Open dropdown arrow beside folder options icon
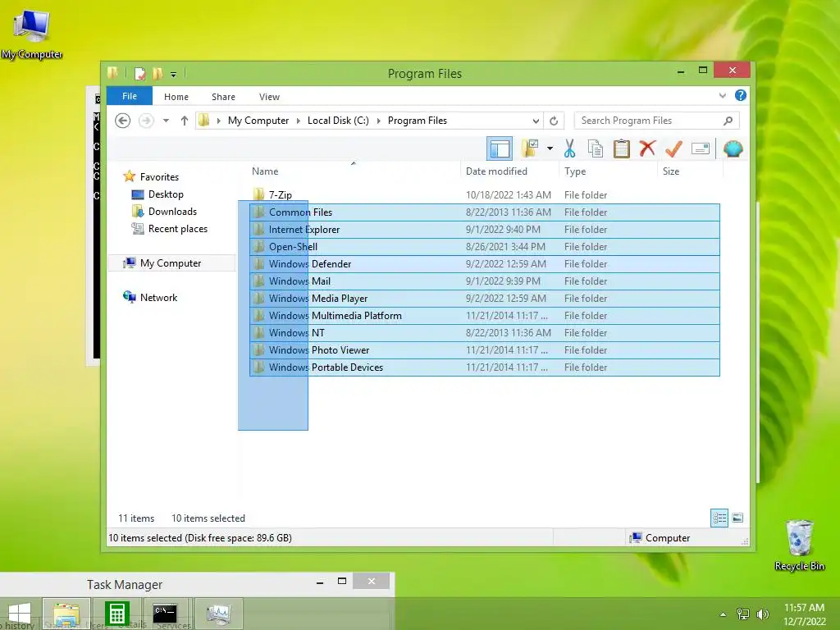Screen dimensions: 840x630 [550, 148]
